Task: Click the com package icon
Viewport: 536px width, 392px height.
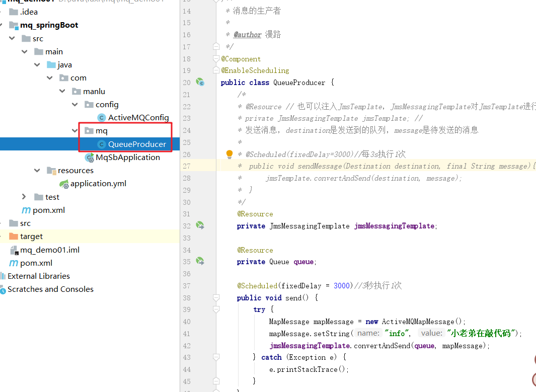Action: pyautogui.click(x=64, y=78)
